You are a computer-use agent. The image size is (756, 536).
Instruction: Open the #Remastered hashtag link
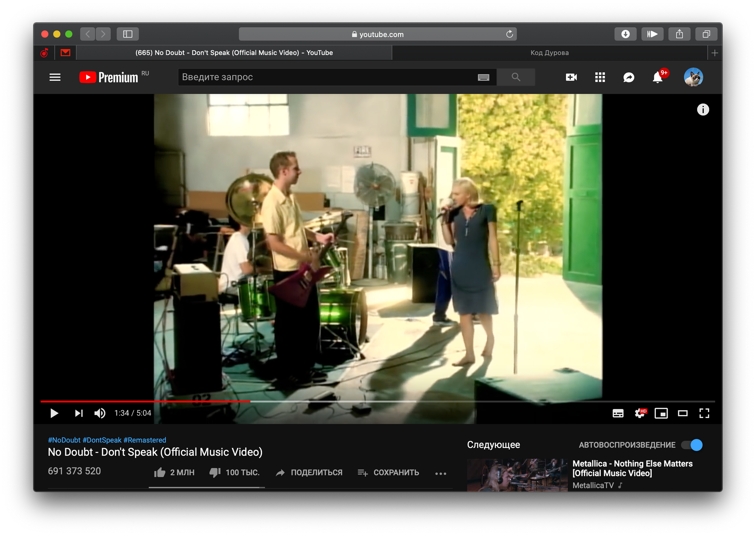point(145,440)
